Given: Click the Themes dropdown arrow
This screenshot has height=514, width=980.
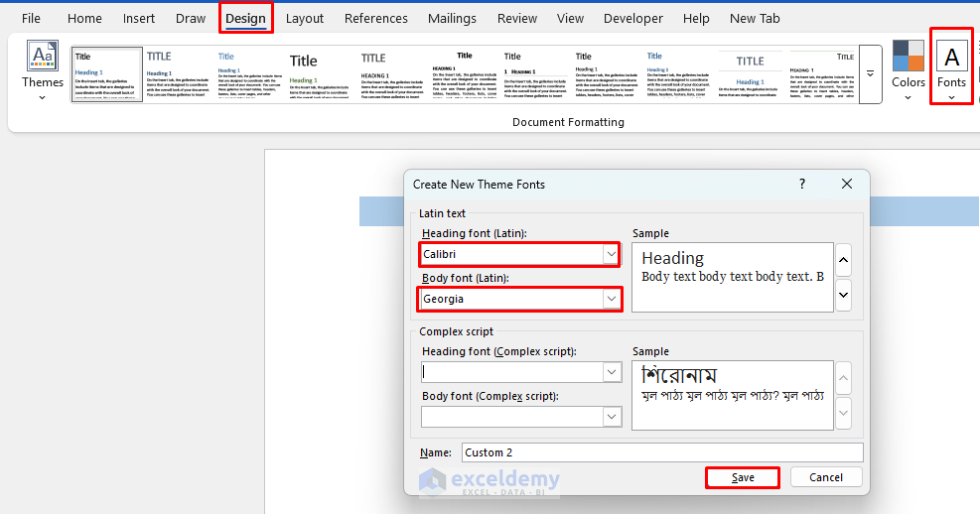Looking at the screenshot, I should 42,97.
